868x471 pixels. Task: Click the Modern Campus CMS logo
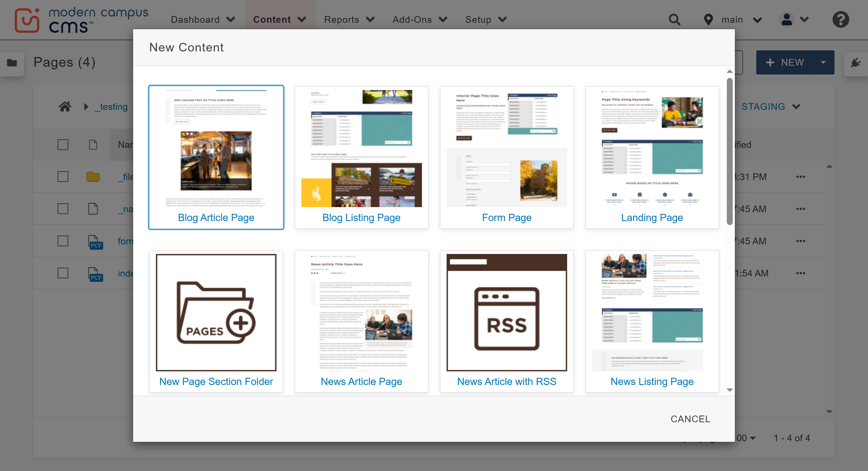(x=81, y=19)
